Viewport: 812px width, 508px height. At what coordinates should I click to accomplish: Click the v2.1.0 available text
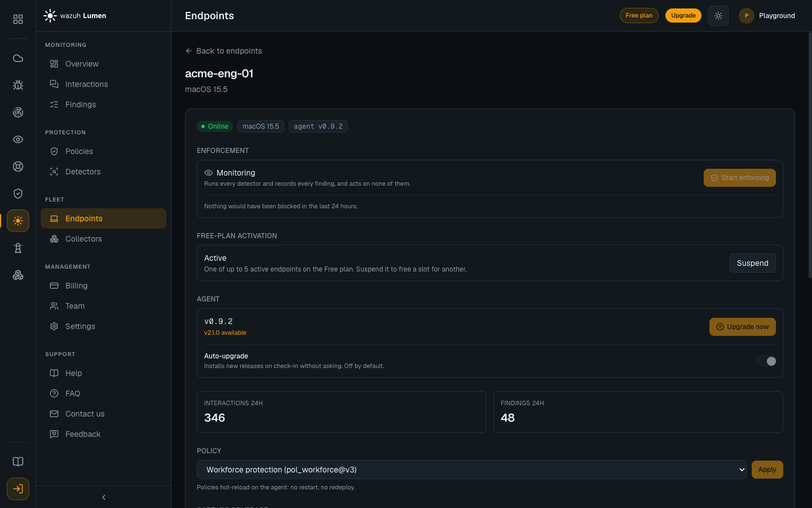(x=225, y=333)
